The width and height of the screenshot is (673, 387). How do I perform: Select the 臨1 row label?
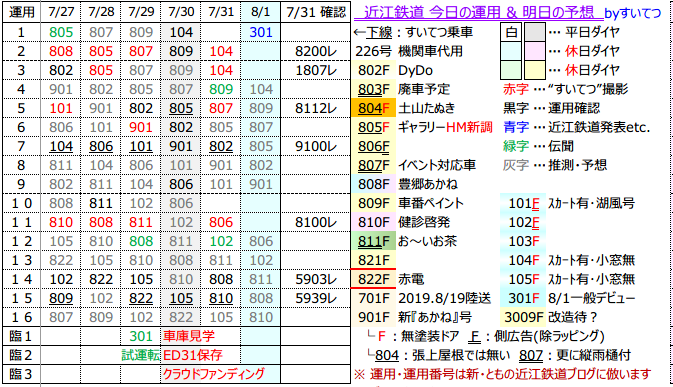point(21,336)
